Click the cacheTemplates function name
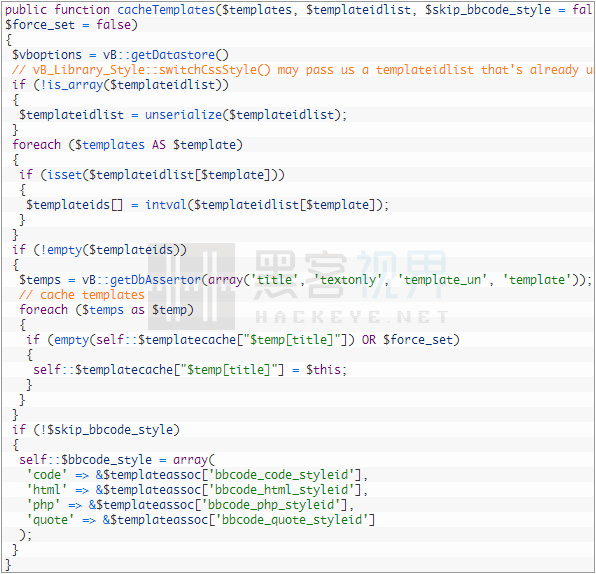 pyautogui.click(x=166, y=10)
